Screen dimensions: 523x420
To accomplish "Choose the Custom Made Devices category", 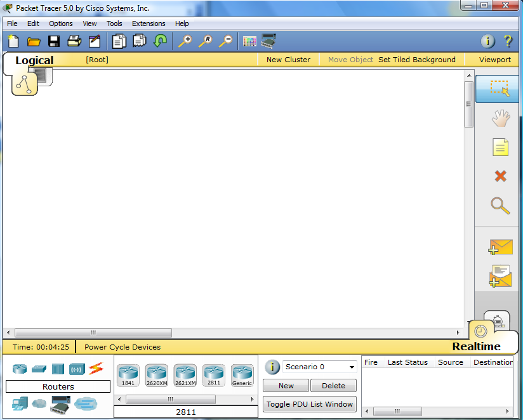I will tap(61, 404).
